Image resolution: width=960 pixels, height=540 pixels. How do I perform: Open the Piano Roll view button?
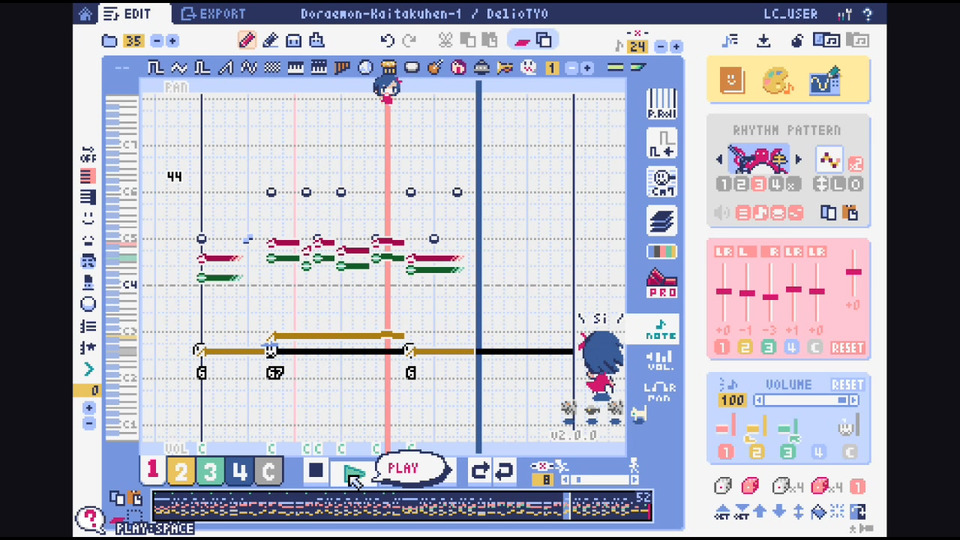click(x=661, y=103)
